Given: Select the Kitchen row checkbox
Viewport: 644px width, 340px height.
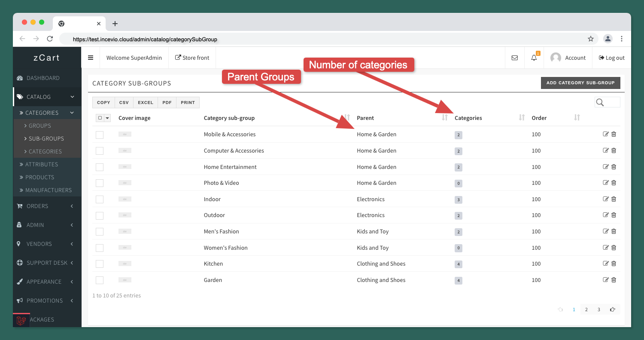Looking at the screenshot, I should pyautogui.click(x=100, y=264).
